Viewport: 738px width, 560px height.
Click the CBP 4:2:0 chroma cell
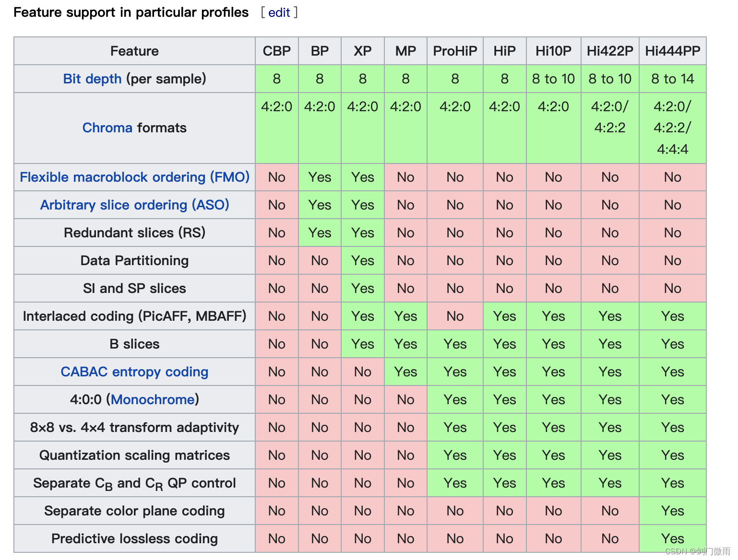point(277,128)
